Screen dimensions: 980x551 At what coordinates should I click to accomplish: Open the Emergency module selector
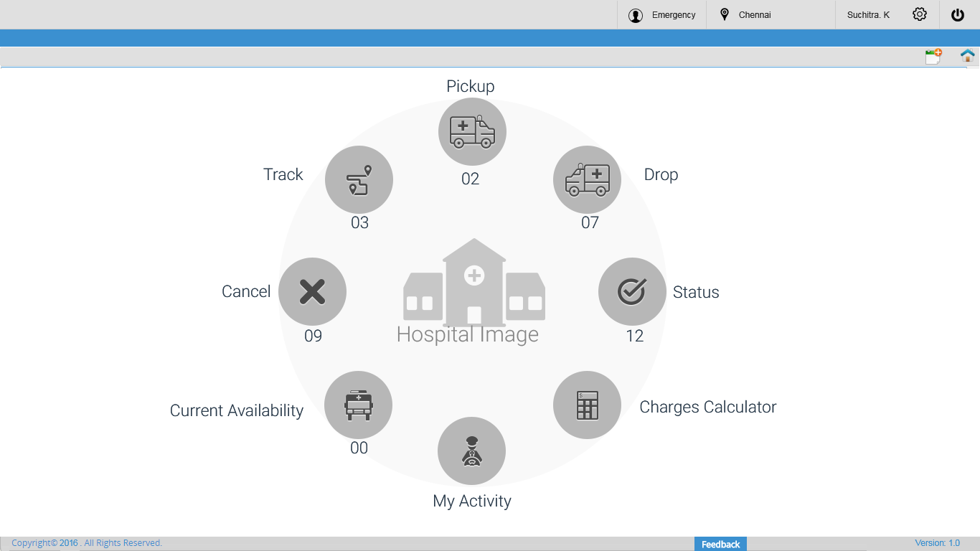[661, 15]
